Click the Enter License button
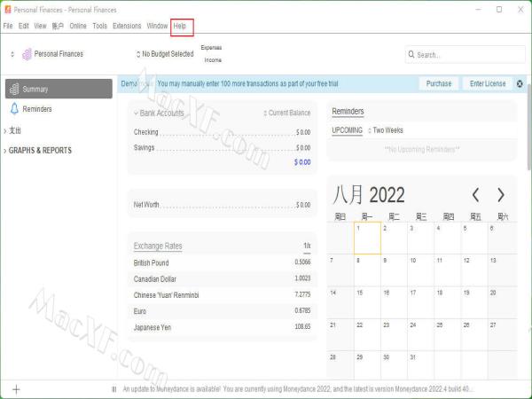The height and width of the screenshot is (399, 532). [488, 83]
